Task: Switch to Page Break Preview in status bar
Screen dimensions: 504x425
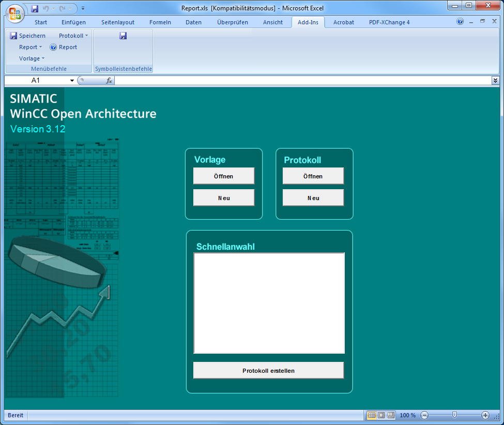Action: pyautogui.click(x=391, y=415)
